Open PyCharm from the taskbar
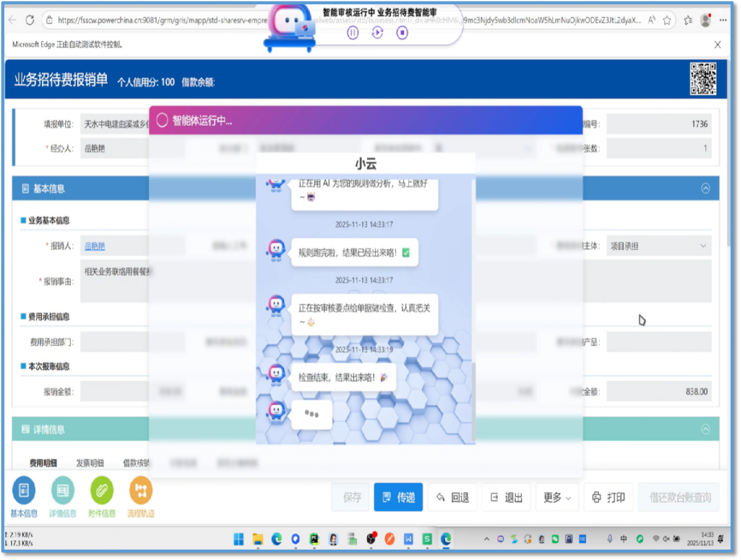The width and height of the screenshot is (741, 560). (x=314, y=539)
